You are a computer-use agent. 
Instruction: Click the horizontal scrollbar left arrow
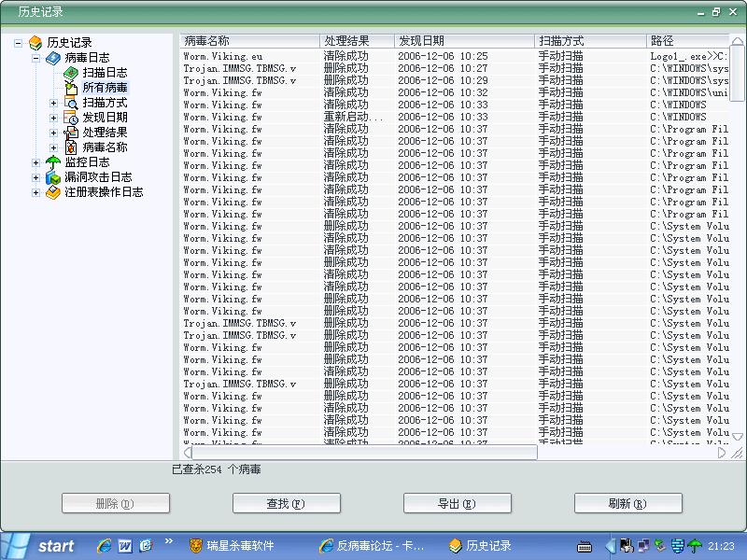click(188, 453)
